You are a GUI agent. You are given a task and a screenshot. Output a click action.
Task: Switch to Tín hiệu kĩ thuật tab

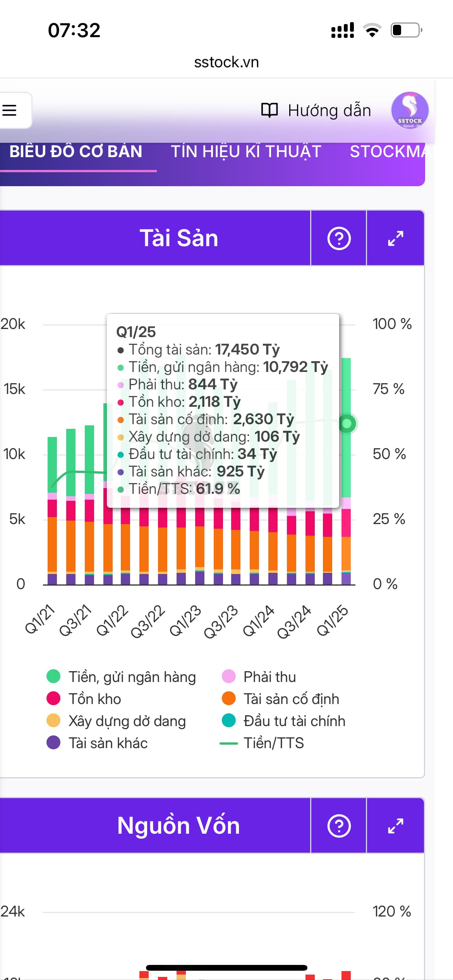(246, 152)
